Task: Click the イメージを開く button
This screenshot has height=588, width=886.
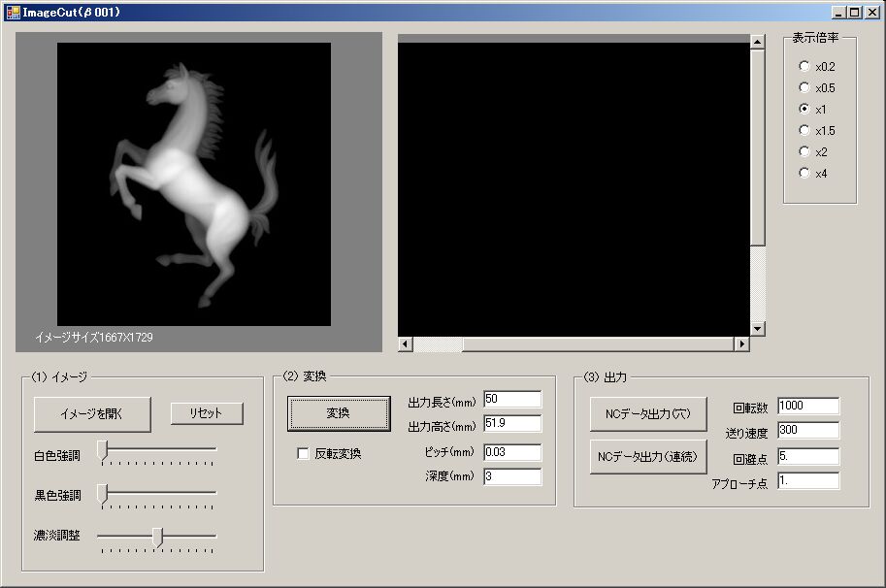Action: [x=92, y=414]
